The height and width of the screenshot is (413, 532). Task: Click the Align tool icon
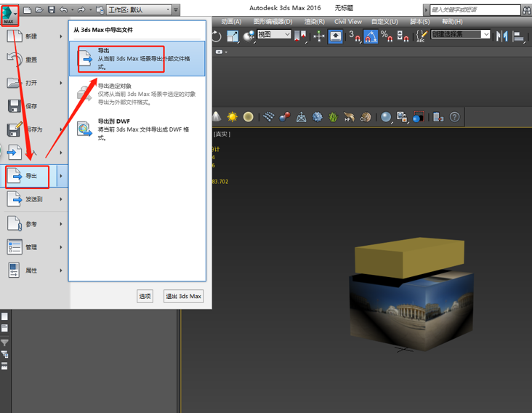(518, 36)
